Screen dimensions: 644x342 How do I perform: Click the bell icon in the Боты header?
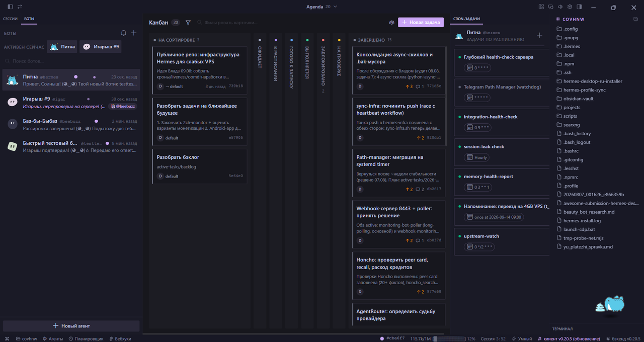pos(124,33)
